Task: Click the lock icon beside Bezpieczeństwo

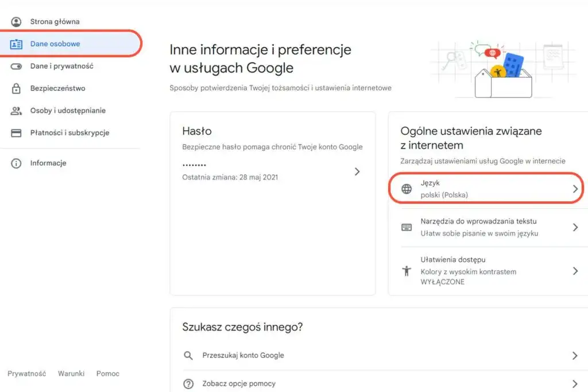Action: tap(16, 88)
